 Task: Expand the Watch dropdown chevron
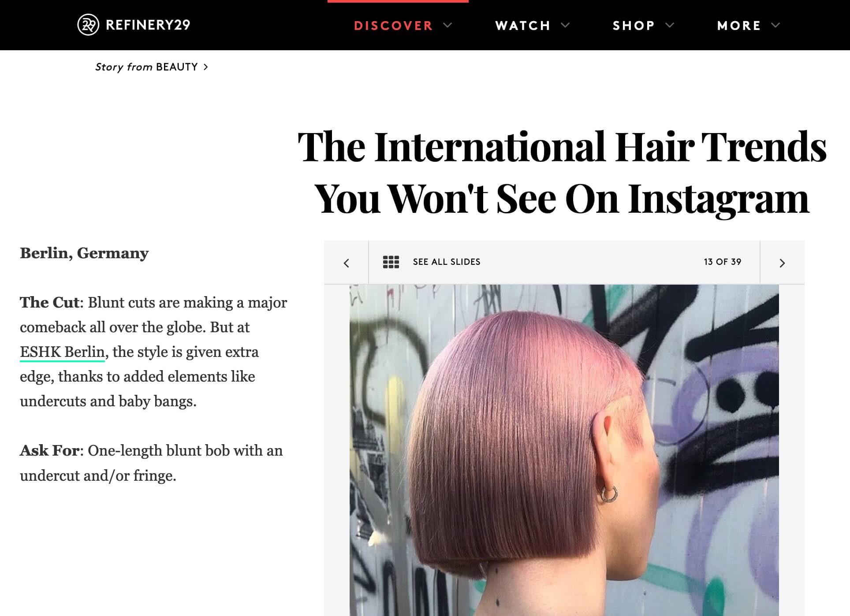[x=565, y=25]
